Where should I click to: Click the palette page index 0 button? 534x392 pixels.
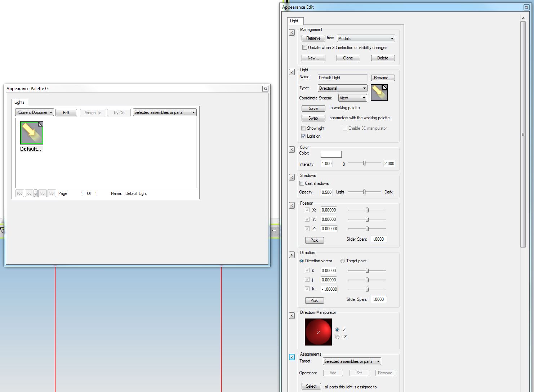[x=36, y=193]
